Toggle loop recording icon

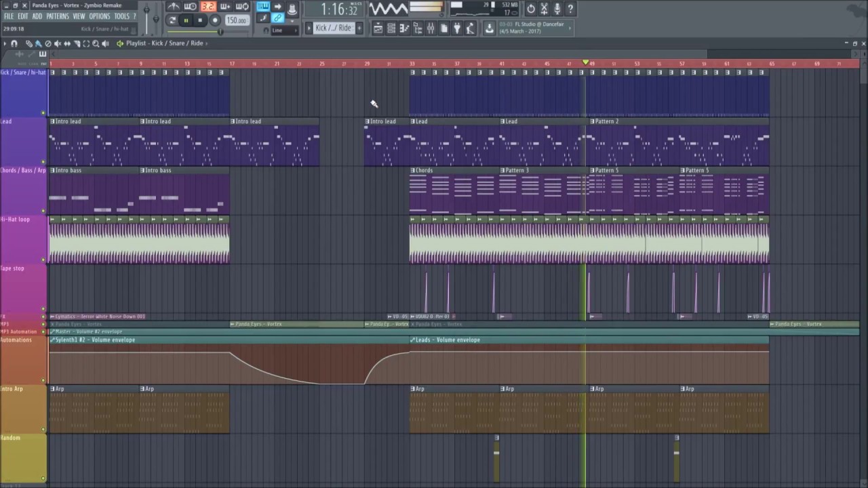click(x=242, y=7)
